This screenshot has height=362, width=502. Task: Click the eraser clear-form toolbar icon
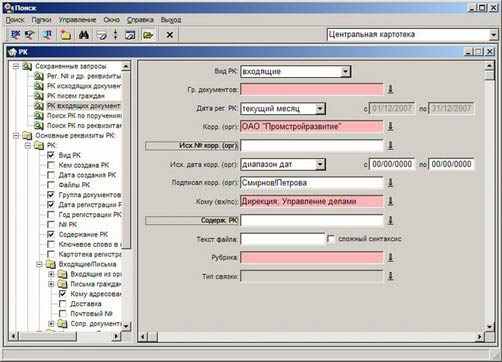pos(102,34)
